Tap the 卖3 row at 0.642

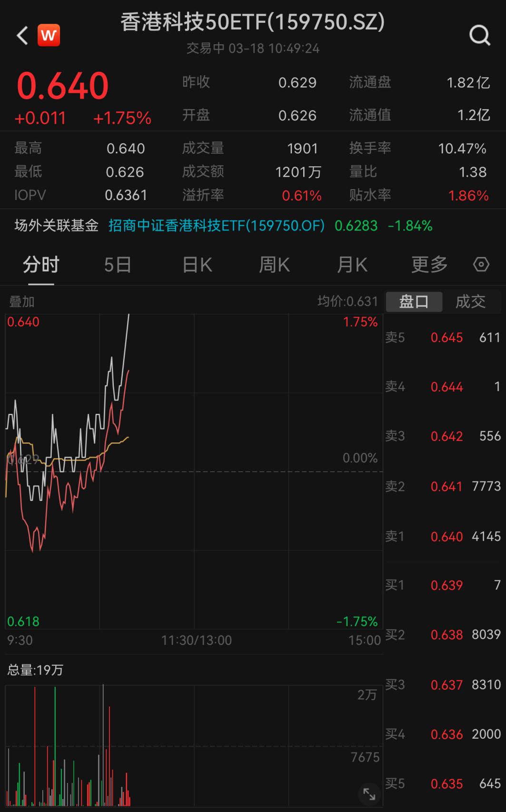click(443, 436)
